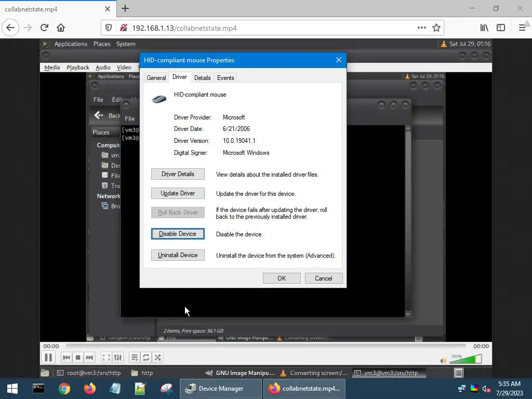Click the Uninstall Device button
The width and height of the screenshot is (532, 399).
click(x=178, y=255)
